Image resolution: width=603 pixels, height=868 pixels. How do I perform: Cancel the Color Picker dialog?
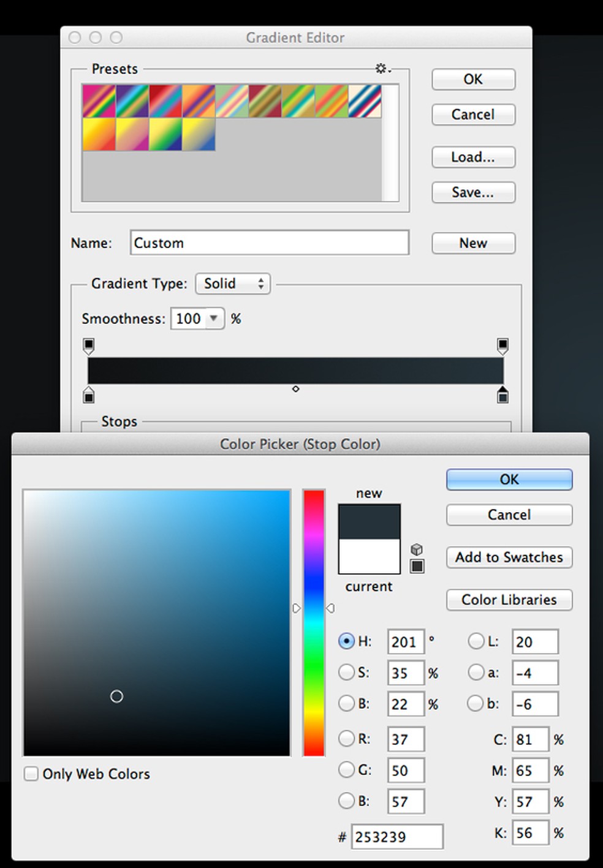(509, 515)
